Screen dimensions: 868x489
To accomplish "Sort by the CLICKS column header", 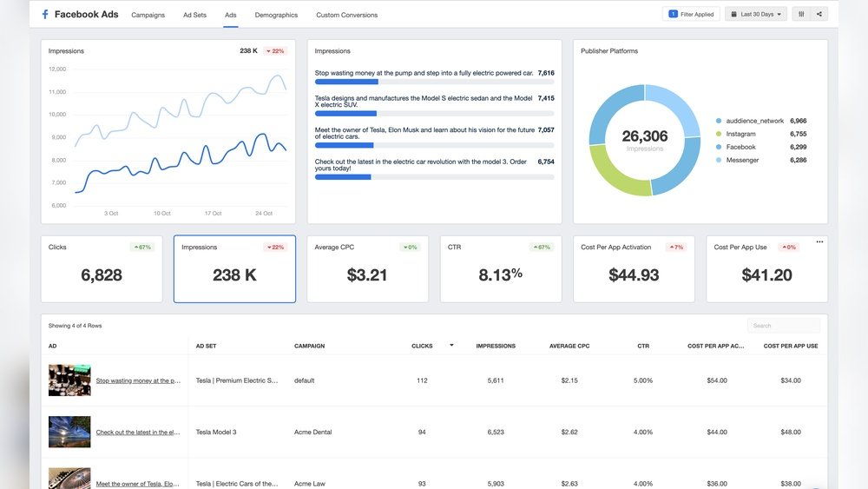I will coord(422,346).
